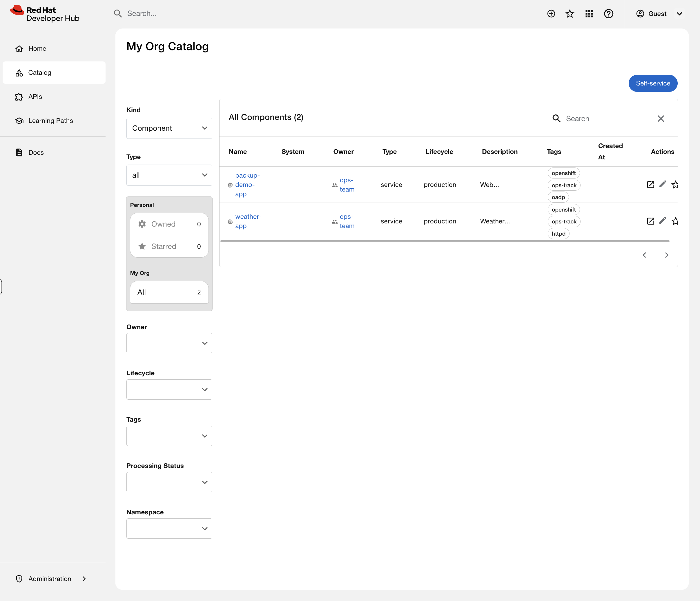Click the Self-service button
The width and height of the screenshot is (700, 601).
click(x=652, y=83)
